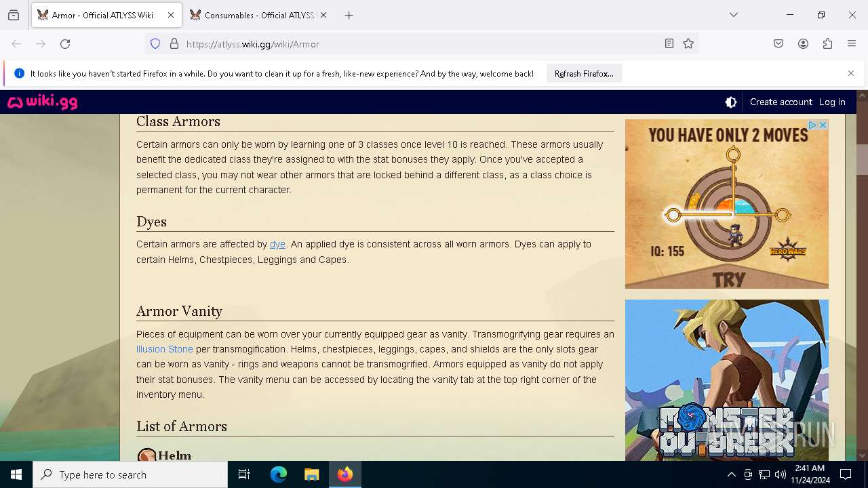
Task: Close the Hero Wars ad
Action: click(x=823, y=125)
